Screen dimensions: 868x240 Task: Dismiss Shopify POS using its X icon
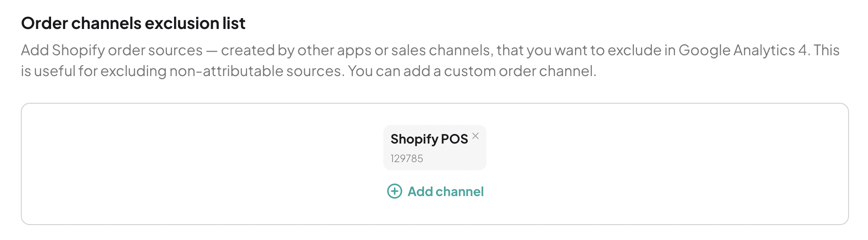[475, 136]
